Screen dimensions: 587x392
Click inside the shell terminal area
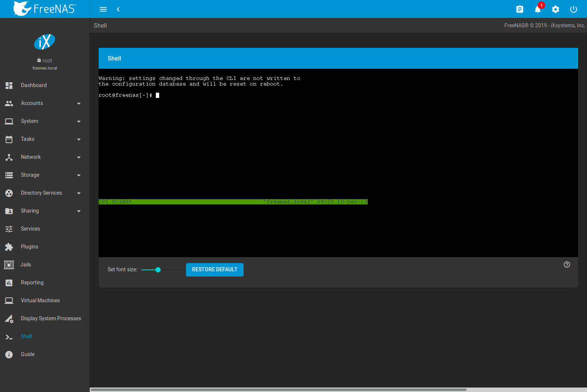338,163
